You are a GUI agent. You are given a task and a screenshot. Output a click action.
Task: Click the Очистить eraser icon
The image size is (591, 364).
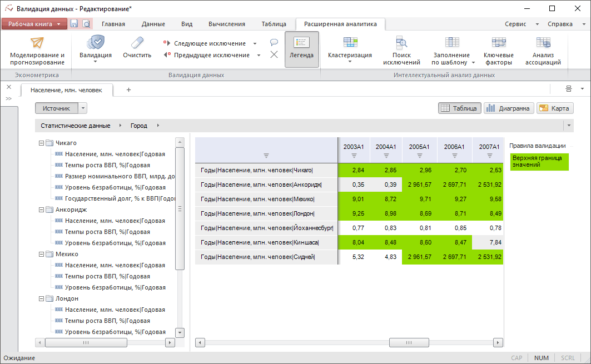pyautogui.click(x=137, y=43)
